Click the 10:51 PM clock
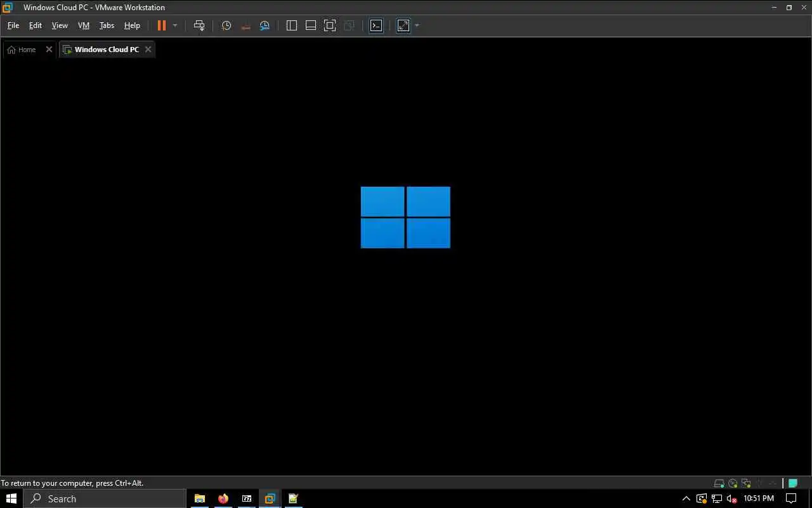Viewport: 812px width, 508px height. [759, 498]
